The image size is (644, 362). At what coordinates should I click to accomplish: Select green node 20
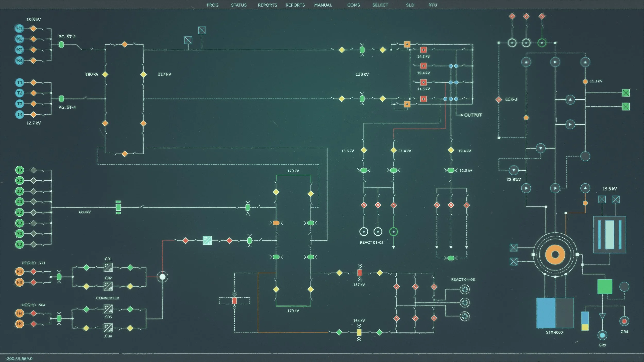(x=20, y=180)
